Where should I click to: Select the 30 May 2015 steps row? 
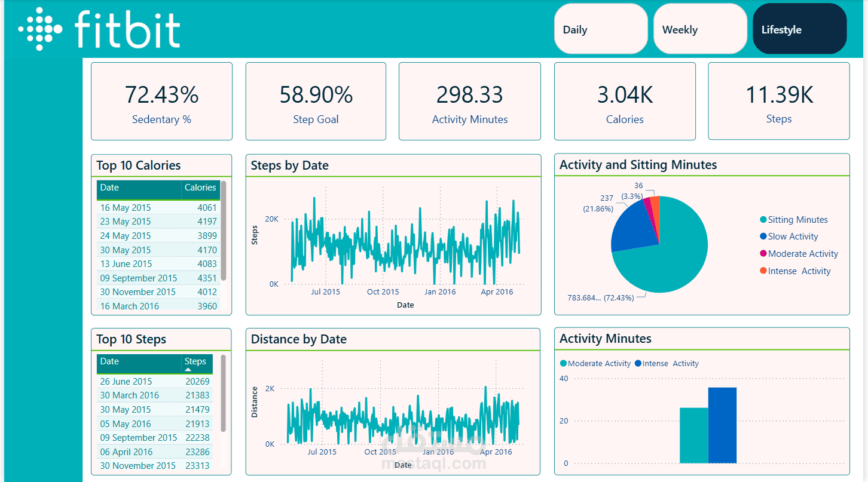click(x=155, y=410)
